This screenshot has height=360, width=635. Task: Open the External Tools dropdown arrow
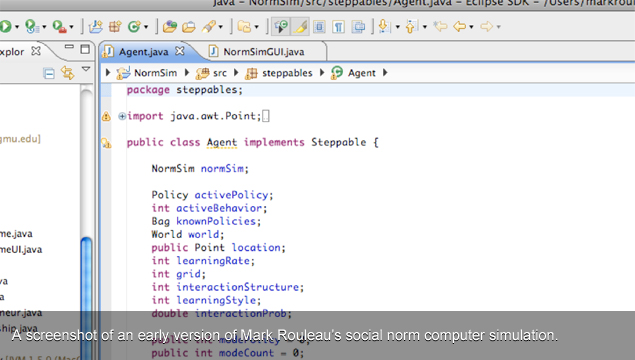click(71, 27)
